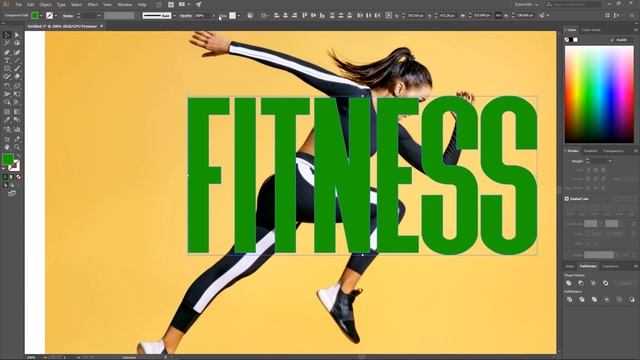Viewport: 640px width, 360px height.
Task: Select the Column Graph tool
Action: pyautogui.click(x=17, y=129)
